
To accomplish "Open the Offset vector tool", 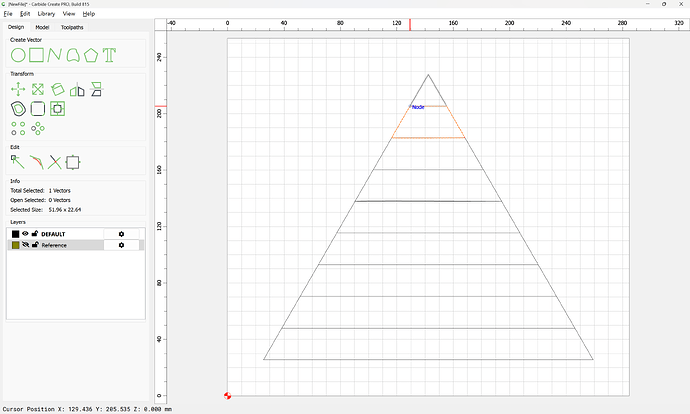I will (18, 109).
